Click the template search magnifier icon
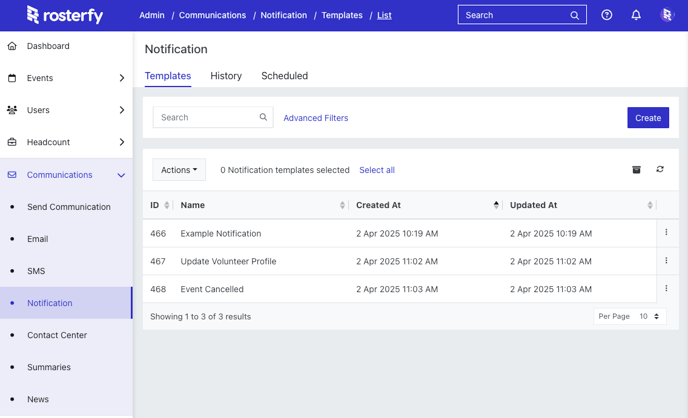The width and height of the screenshot is (688, 418). coord(263,117)
